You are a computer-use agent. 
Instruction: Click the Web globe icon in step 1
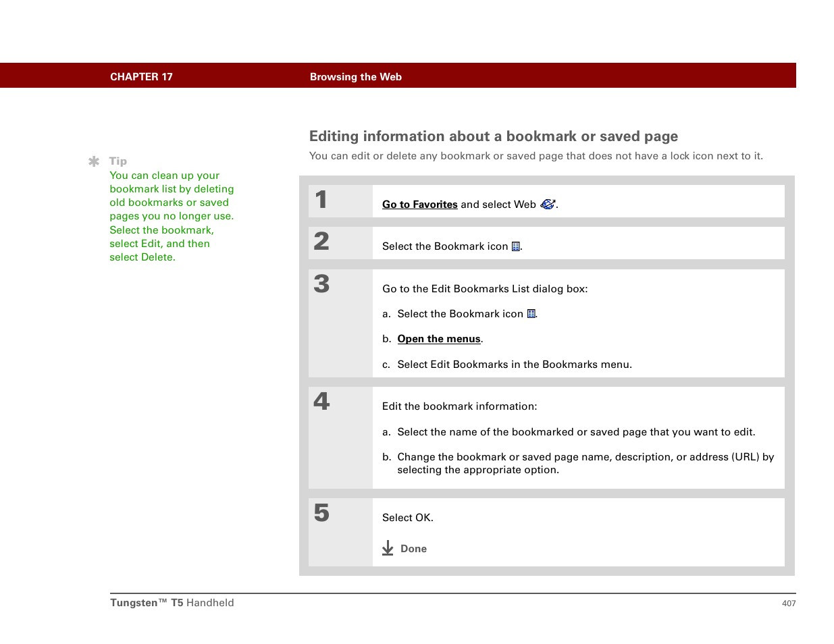(548, 204)
